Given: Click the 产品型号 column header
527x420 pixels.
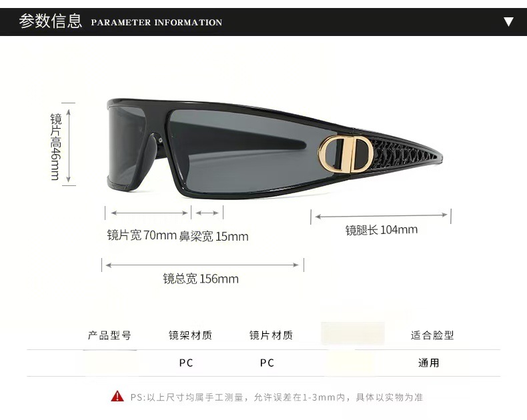Looking at the screenshot, I should point(109,335).
